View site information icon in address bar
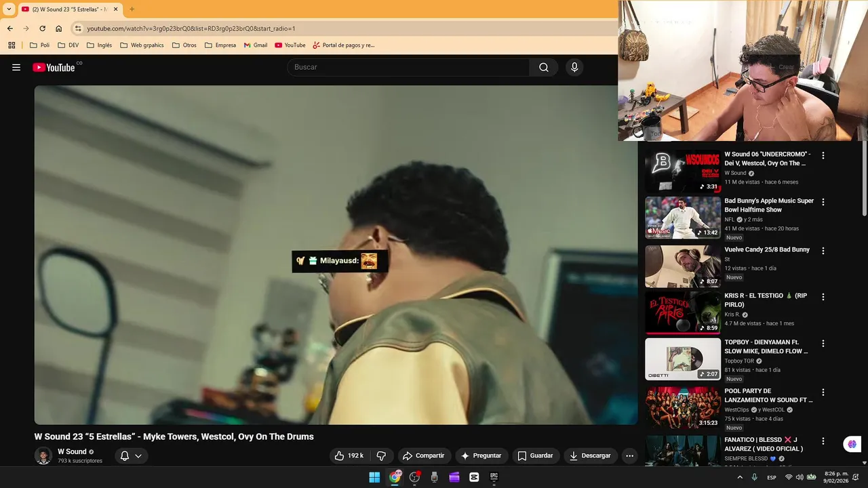 (x=78, y=28)
